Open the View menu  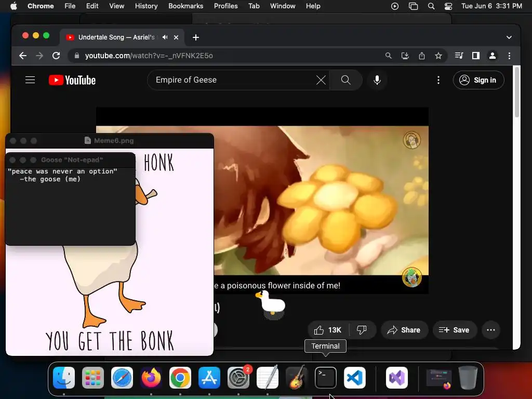coord(116,6)
